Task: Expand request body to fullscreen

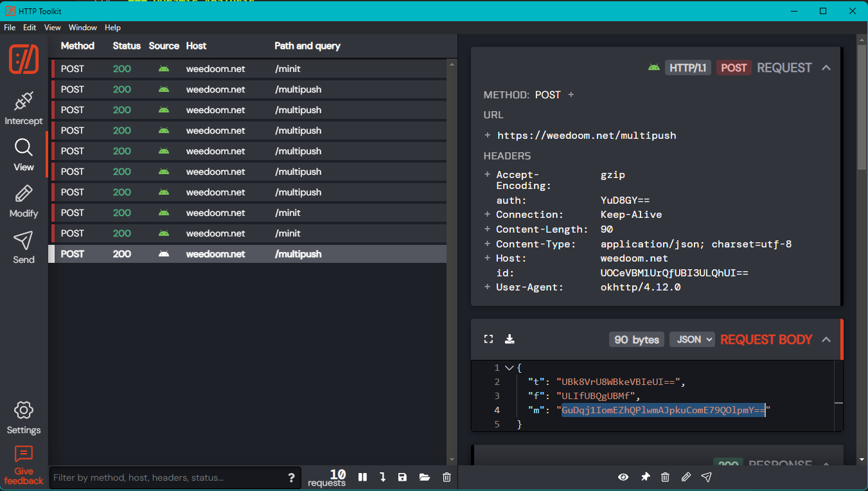Action: pyautogui.click(x=489, y=339)
